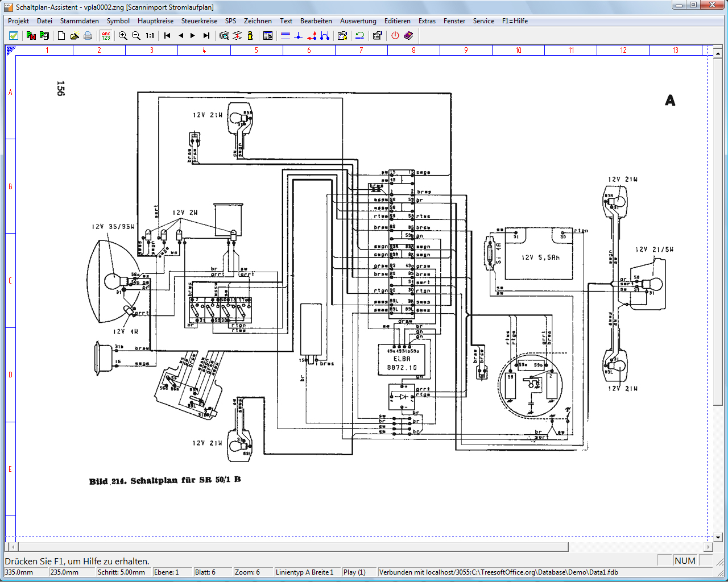
Task: Go to the next page arrow
Action: click(193, 35)
